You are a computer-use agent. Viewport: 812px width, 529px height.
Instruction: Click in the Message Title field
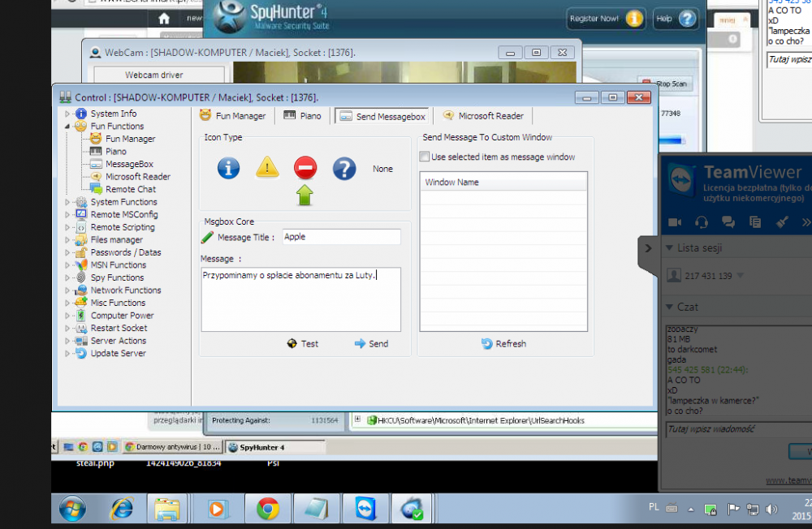(x=341, y=237)
